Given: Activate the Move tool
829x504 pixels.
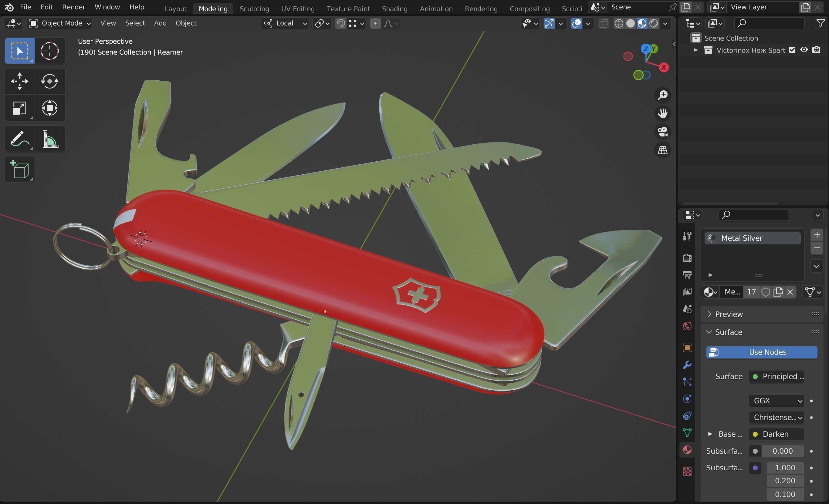Looking at the screenshot, I should click(x=19, y=81).
